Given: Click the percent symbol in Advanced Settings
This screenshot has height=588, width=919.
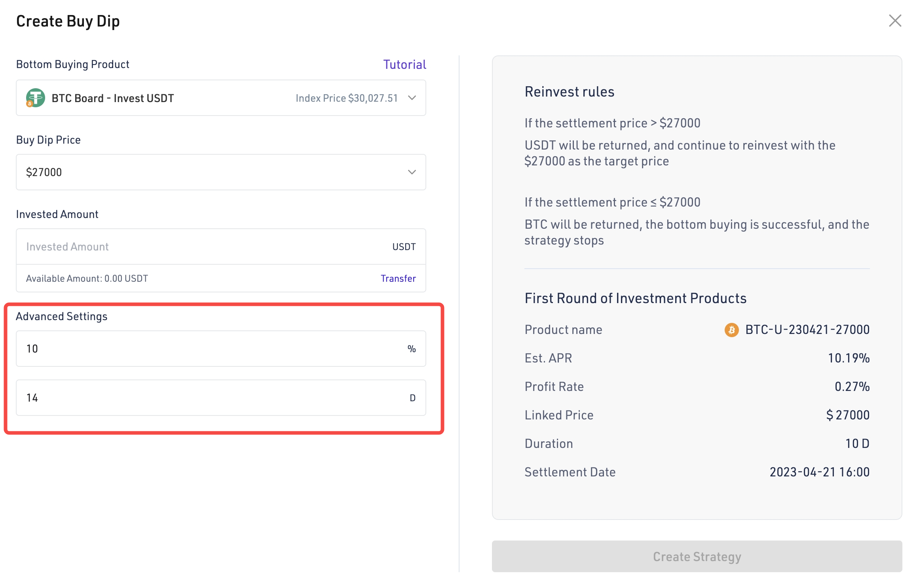Looking at the screenshot, I should [412, 349].
